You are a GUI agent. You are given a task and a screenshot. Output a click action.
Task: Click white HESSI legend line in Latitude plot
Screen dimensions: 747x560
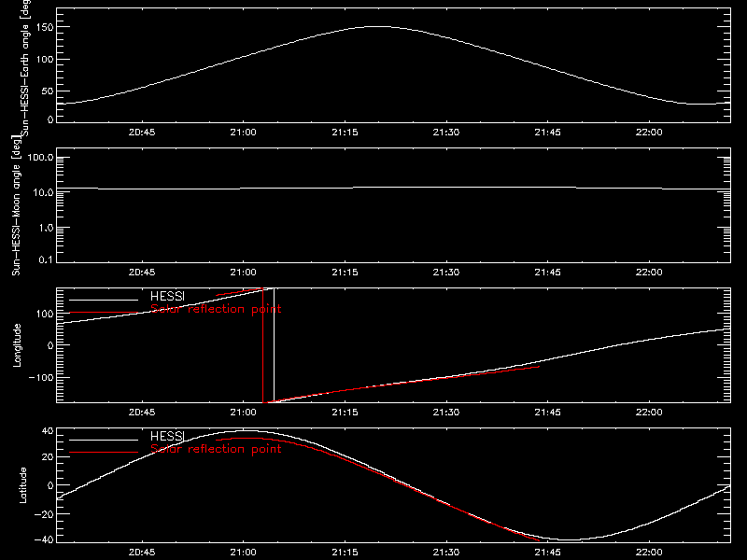[x=104, y=440]
